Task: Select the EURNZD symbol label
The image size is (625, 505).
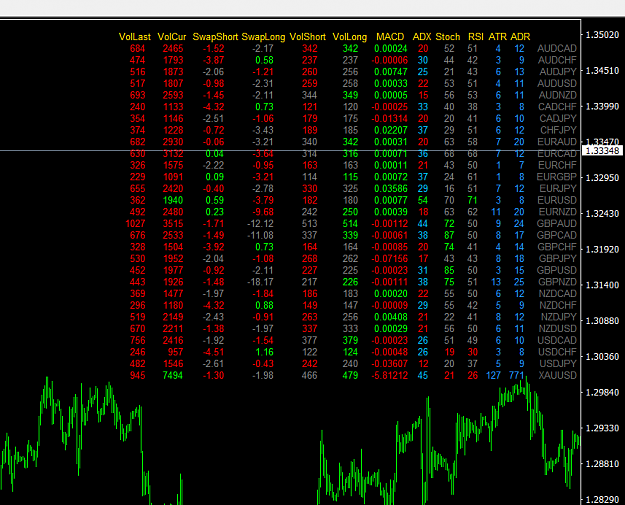Action: 558,212
